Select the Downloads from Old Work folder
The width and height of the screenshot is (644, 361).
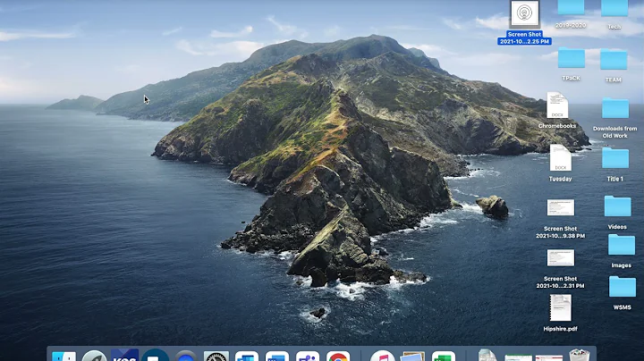pos(615,118)
